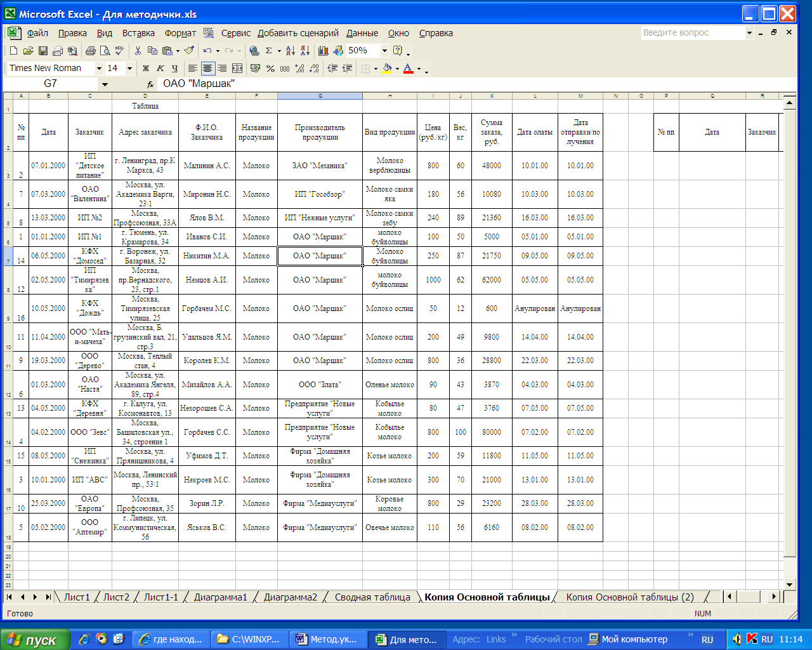The height and width of the screenshot is (650, 812).
Task: Click the Paste clipboard icon
Action: (167, 51)
